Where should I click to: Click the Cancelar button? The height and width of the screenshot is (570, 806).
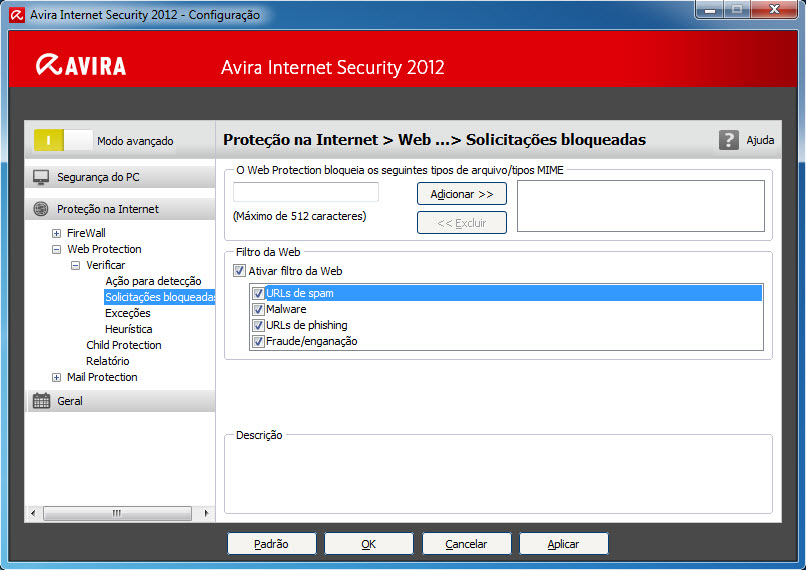pyautogui.click(x=466, y=544)
